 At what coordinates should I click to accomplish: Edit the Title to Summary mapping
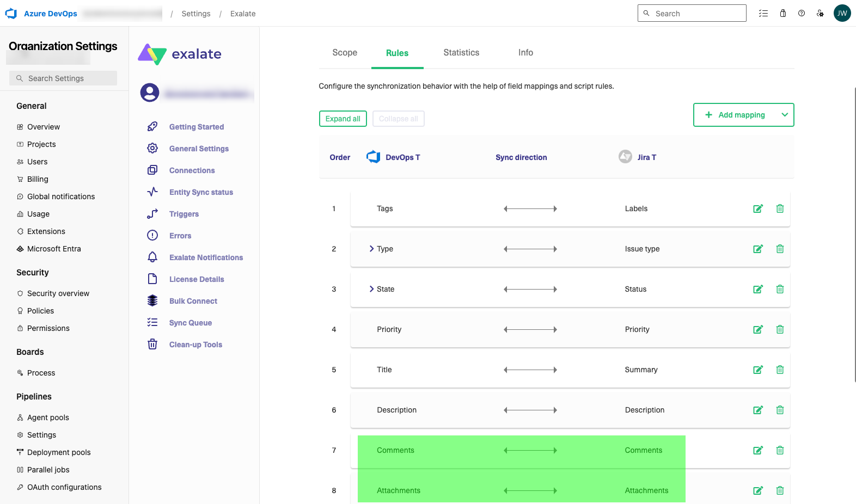tap(758, 370)
